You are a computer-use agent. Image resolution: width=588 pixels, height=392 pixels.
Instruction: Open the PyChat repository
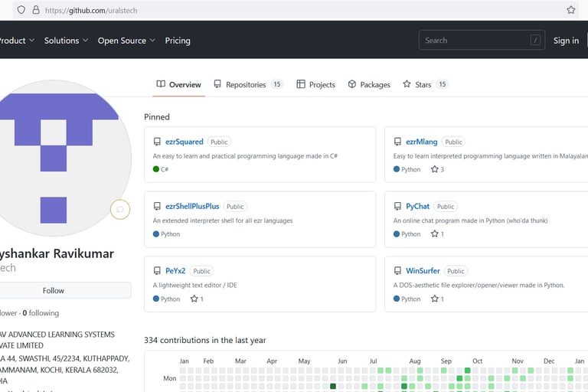pyautogui.click(x=417, y=206)
